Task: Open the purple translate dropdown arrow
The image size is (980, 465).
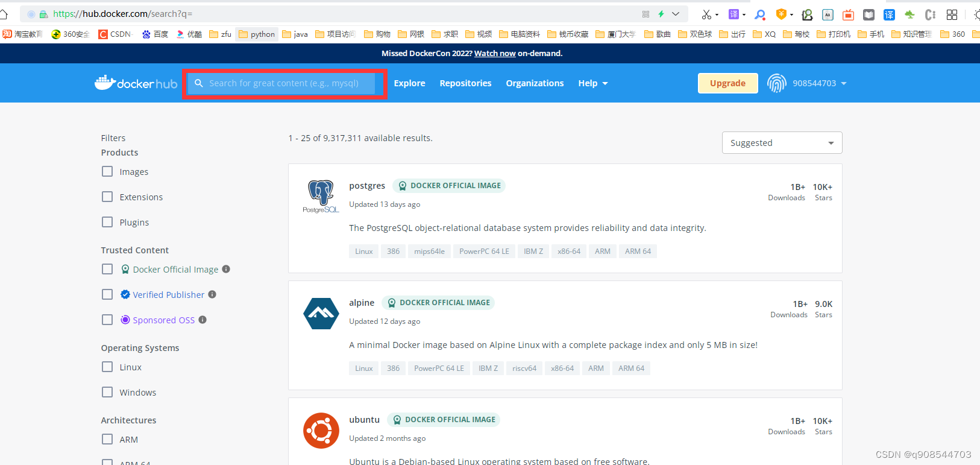Action: pos(744,15)
